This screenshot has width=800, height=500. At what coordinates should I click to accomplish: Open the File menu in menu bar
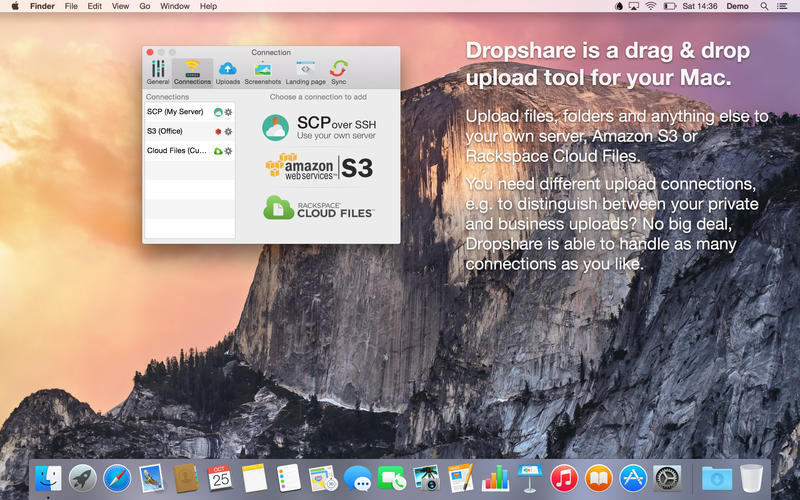[x=71, y=6]
